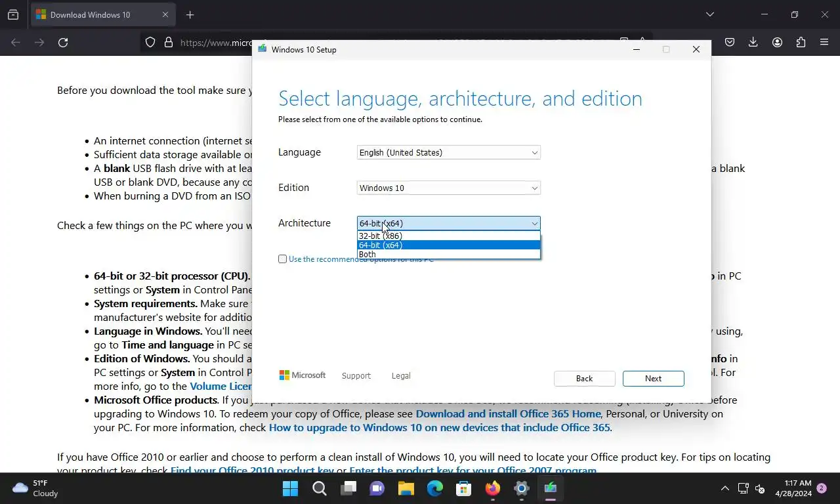840x504 pixels.
Task: Open tracking protection shield icon
Action: (150, 43)
